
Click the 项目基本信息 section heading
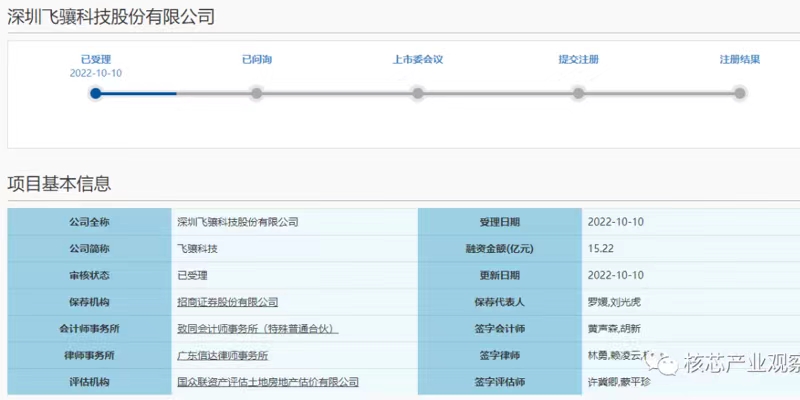59,184
